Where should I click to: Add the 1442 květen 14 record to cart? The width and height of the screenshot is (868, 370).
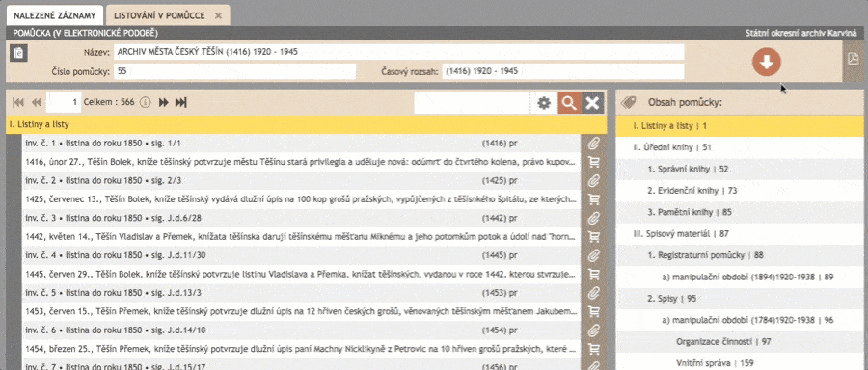[x=594, y=237]
